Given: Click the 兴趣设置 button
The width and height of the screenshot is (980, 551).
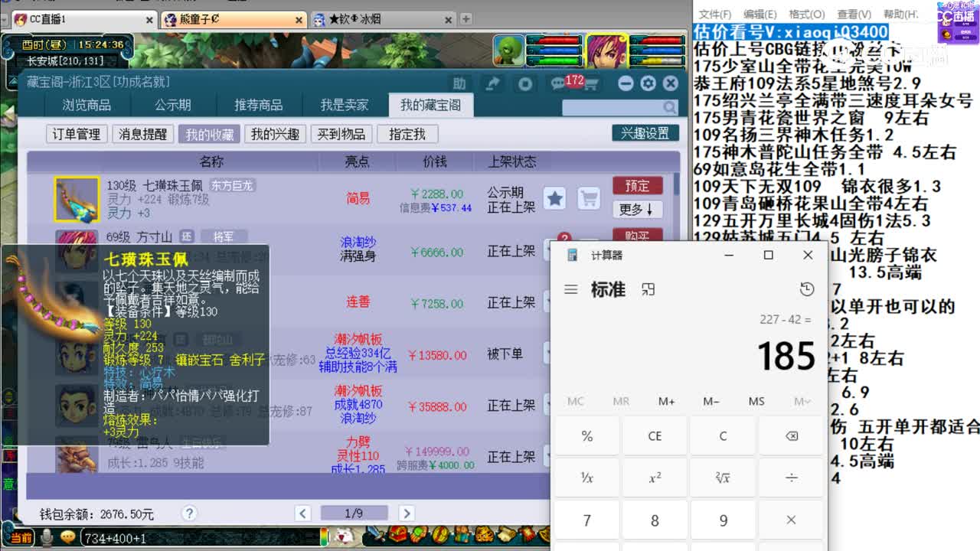Looking at the screenshot, I should click(645, 133).
